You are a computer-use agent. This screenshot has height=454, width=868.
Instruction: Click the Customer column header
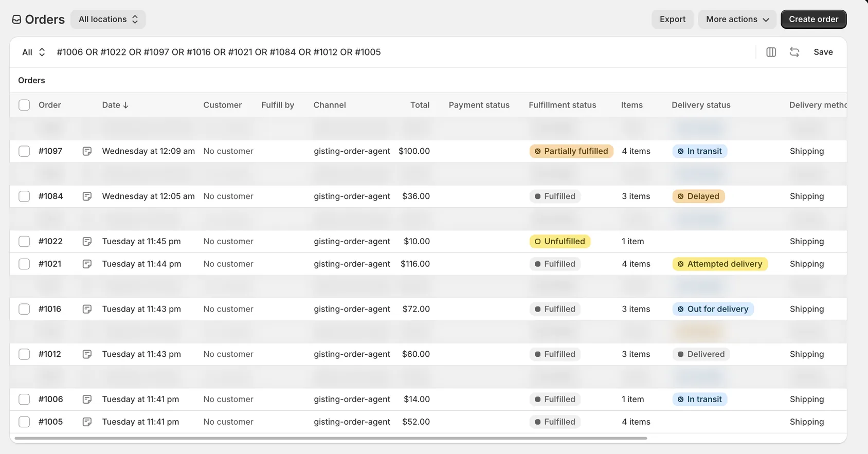222,105
